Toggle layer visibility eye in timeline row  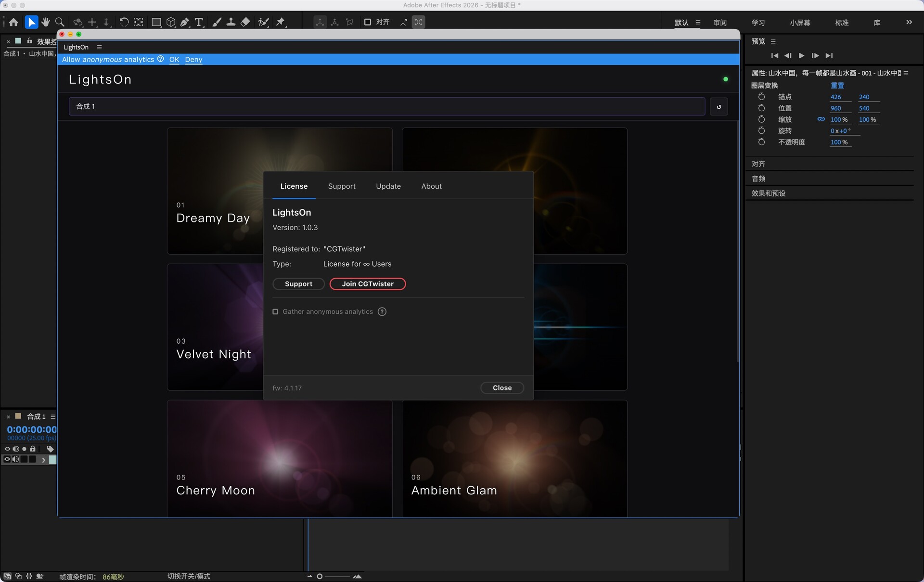pos(7,460)
